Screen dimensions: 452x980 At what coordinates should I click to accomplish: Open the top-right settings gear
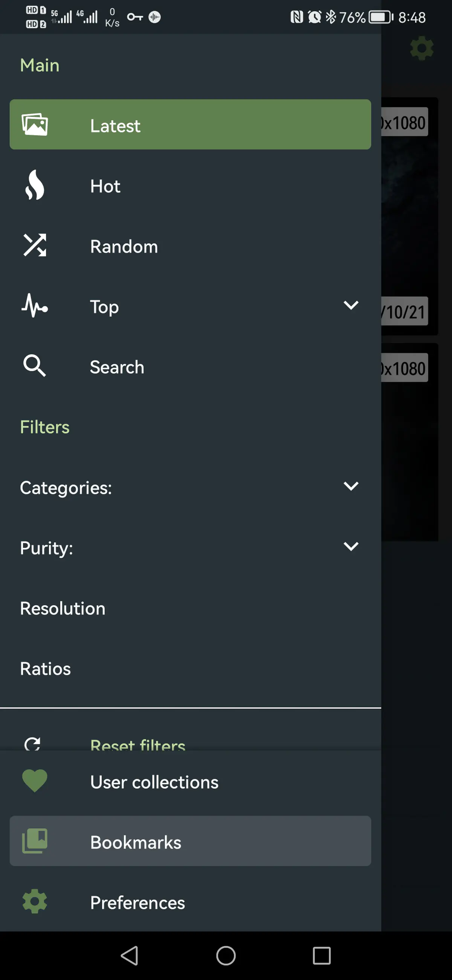421,48
